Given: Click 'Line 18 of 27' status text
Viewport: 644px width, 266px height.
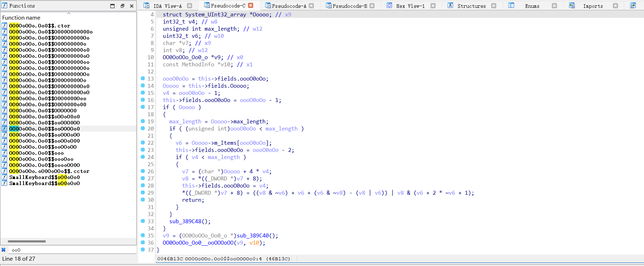Looking at the screenshot, I should 19,259.
